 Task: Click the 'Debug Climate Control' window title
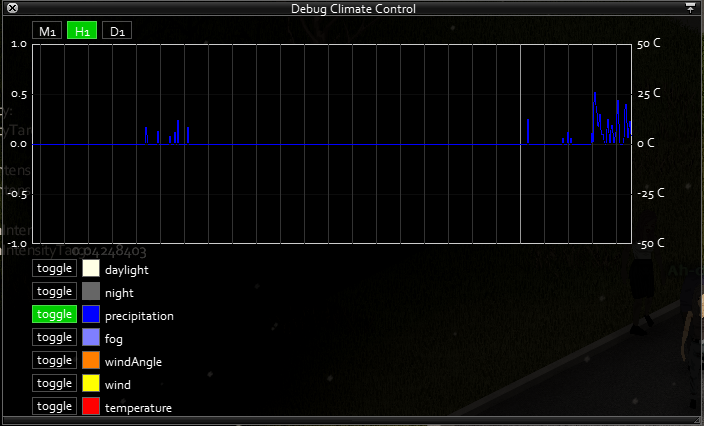(x=353, y=9)
